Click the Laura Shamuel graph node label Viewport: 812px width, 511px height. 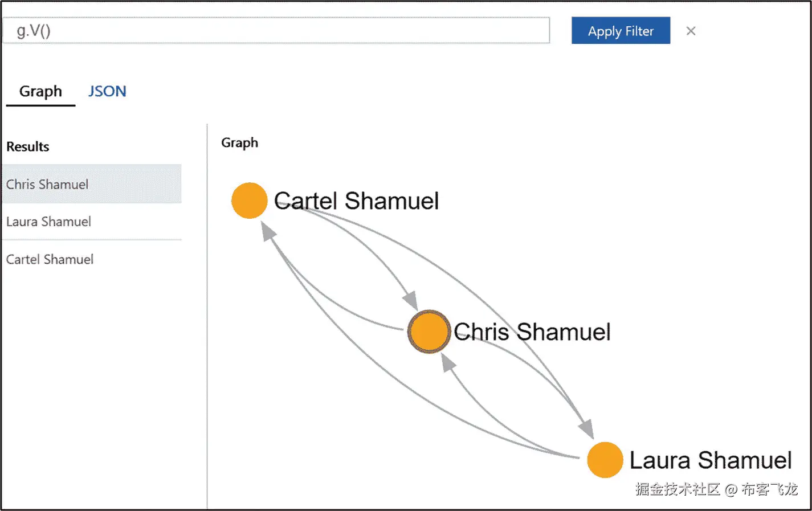710,460
